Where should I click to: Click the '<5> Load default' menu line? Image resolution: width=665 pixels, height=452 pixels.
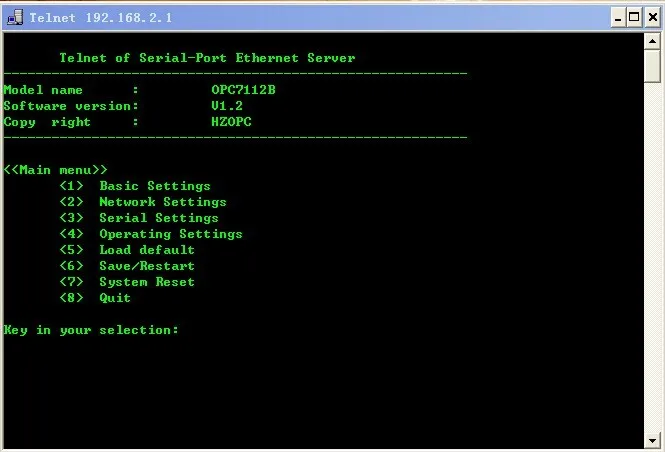point(127,250)
